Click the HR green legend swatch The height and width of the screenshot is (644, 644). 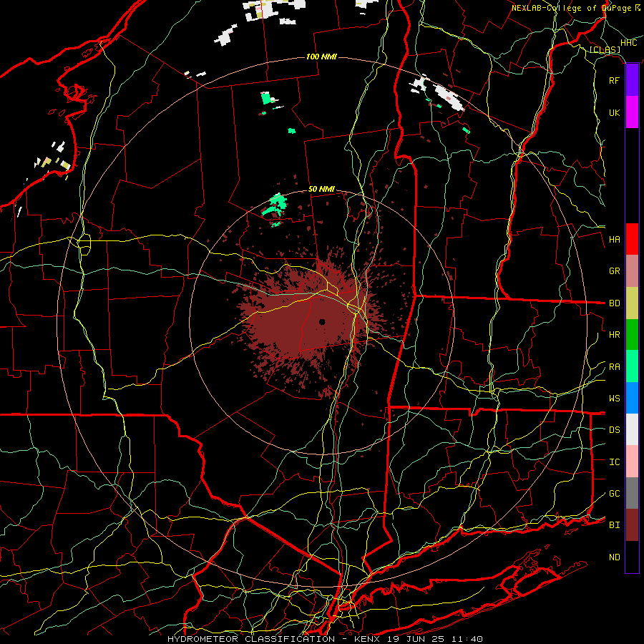[x=632, y=334]
